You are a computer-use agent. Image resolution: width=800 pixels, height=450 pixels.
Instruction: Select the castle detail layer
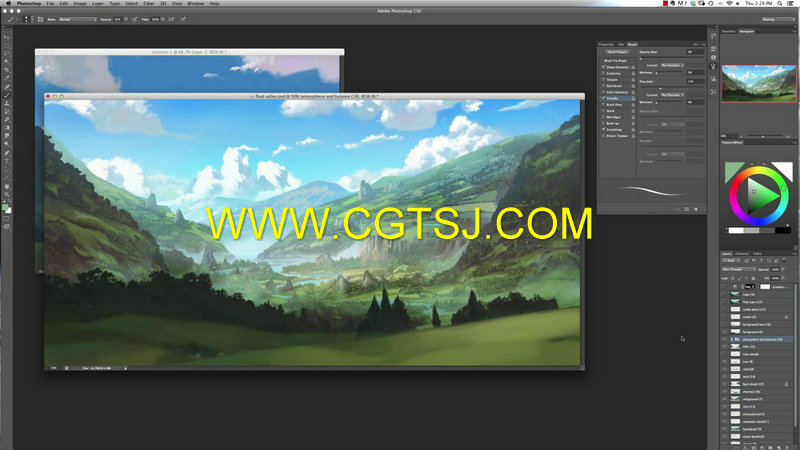coord(758,309)
